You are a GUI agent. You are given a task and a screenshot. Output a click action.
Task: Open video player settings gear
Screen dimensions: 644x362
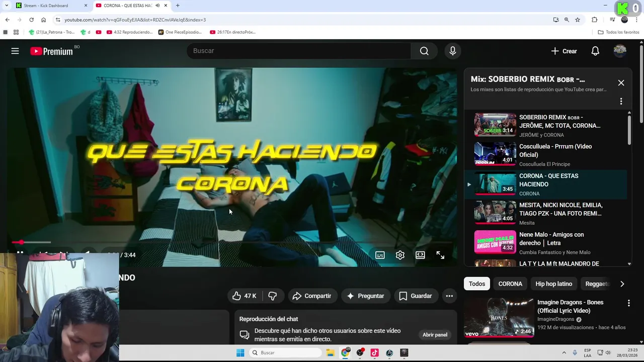[x=400, y=255]
